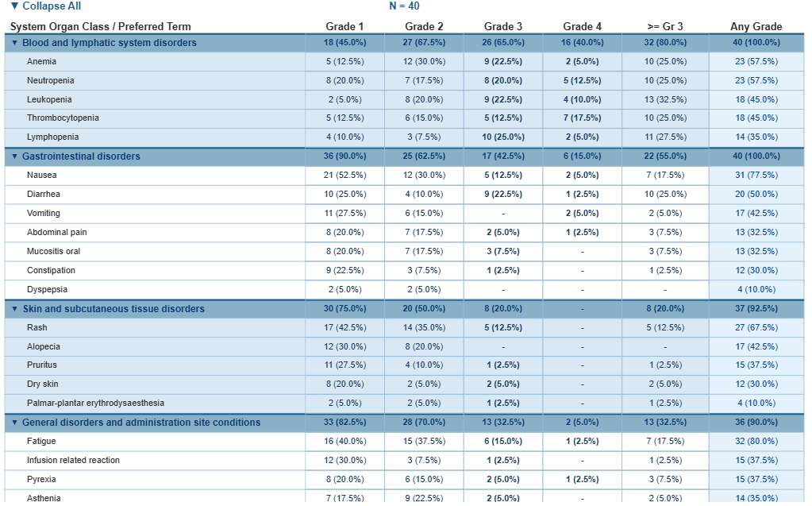Click Skin disorders Any Grade 37 (92.5%)

tap(756, 309)
